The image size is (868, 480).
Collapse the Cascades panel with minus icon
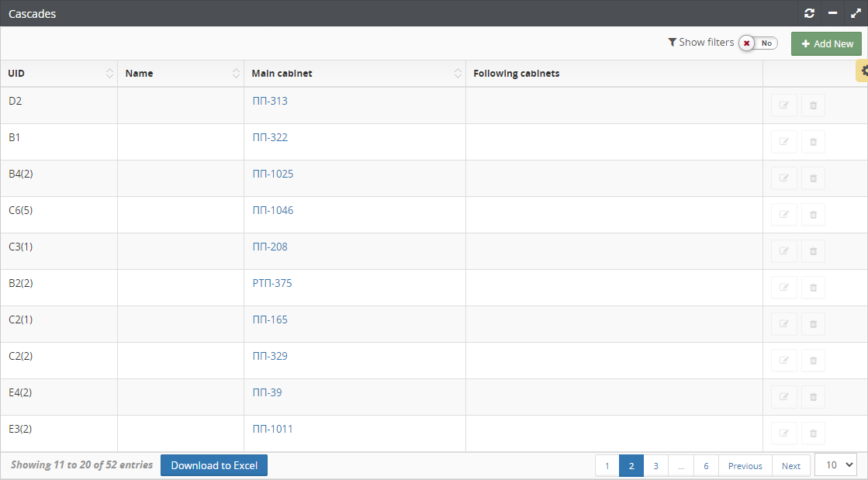tap(832, 13)
